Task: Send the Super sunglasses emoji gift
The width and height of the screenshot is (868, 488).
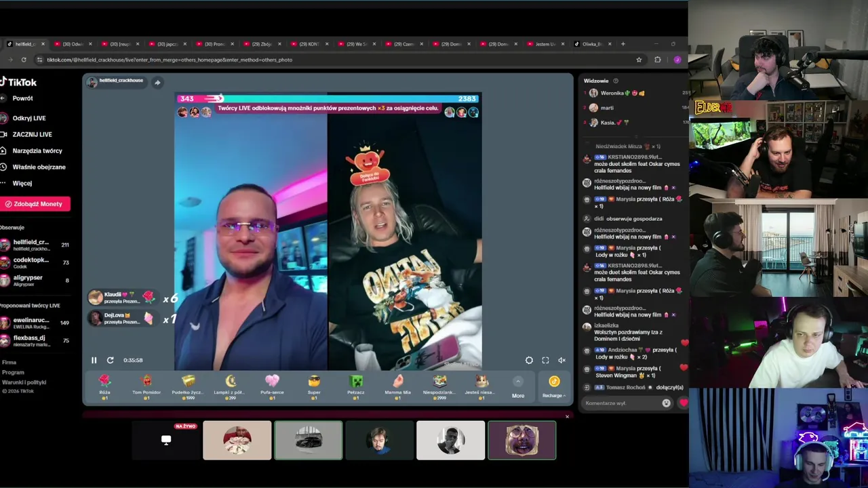Action: coord(314,386)
